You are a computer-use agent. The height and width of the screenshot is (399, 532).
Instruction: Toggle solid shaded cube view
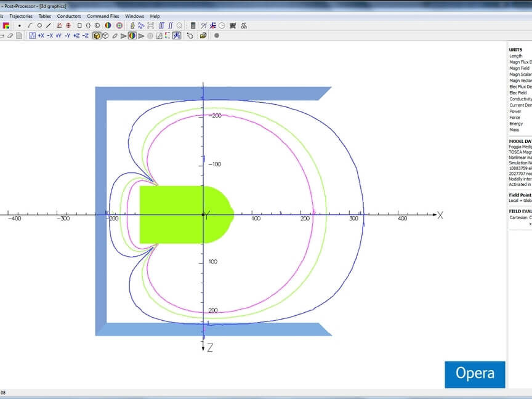pos(97,36)
